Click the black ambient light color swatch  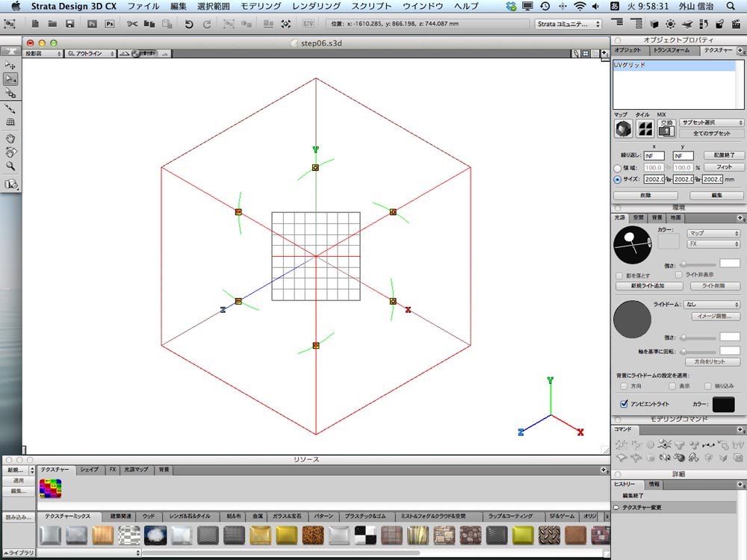(x=723, y=404)
